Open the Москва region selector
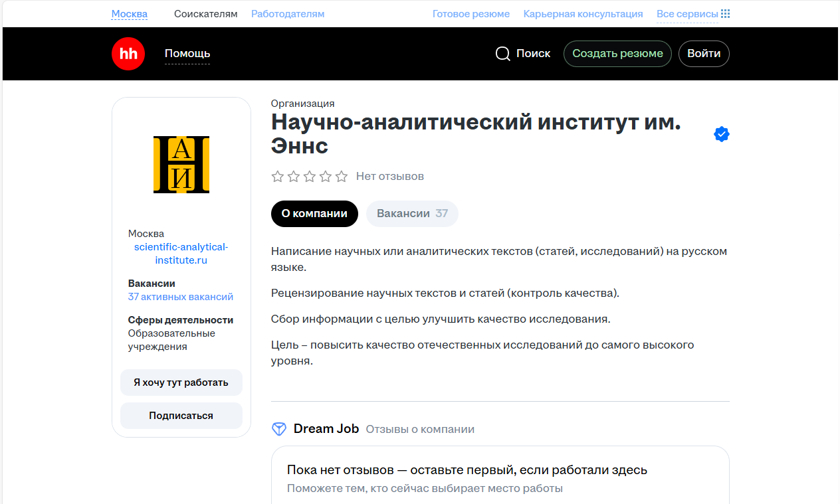 130,14
